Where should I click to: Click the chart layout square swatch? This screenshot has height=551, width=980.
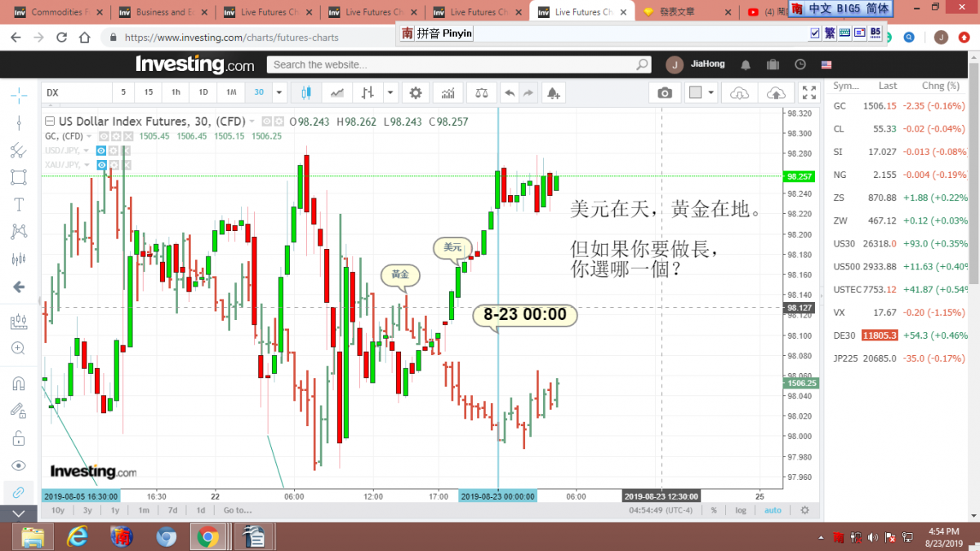(x=695, y=92)
